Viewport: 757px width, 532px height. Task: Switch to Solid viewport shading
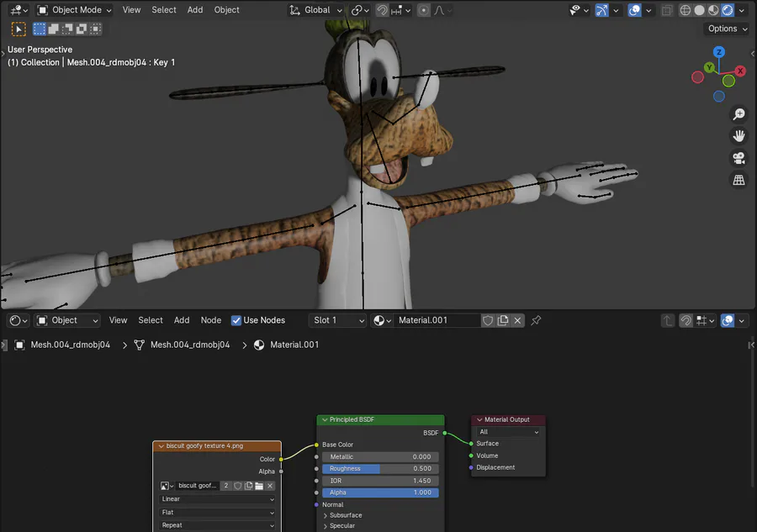(699, 9)
